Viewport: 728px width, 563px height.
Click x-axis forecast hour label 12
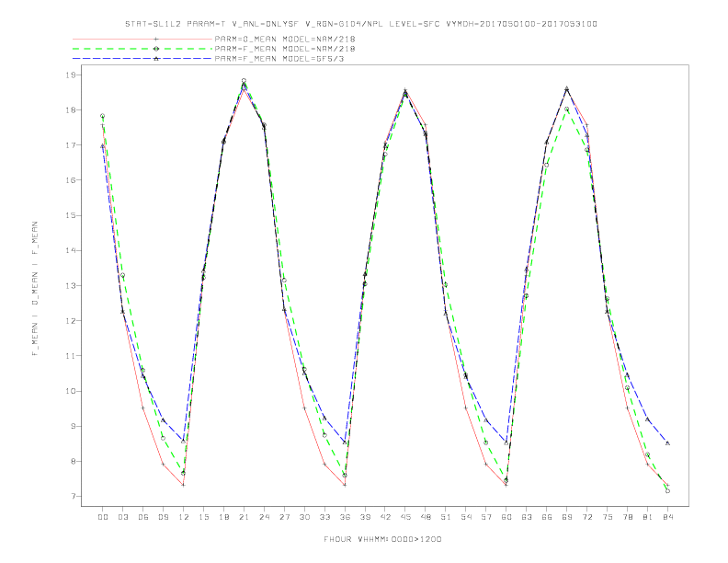184,517
